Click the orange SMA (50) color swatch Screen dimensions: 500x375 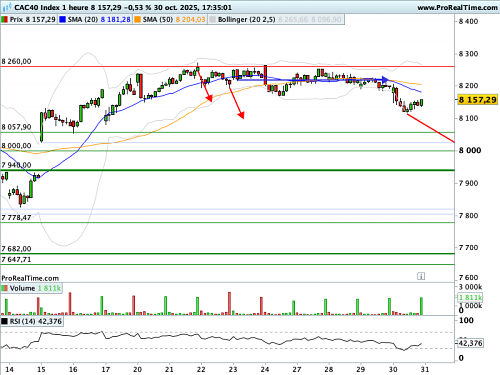coord(137,20)
